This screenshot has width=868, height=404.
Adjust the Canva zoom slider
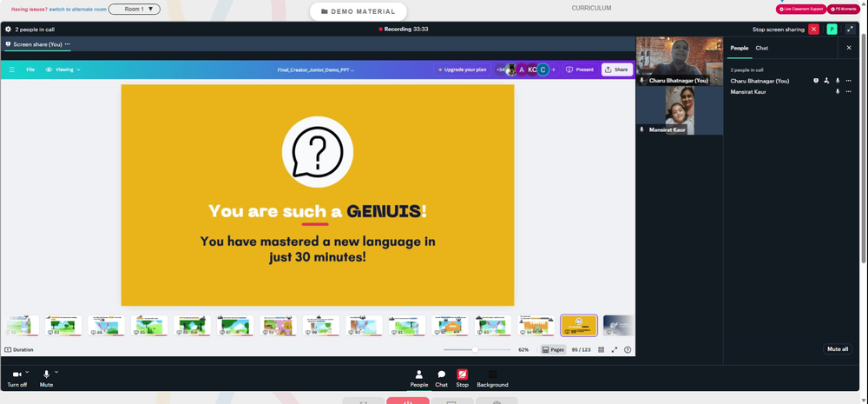[x=477, y=349]
